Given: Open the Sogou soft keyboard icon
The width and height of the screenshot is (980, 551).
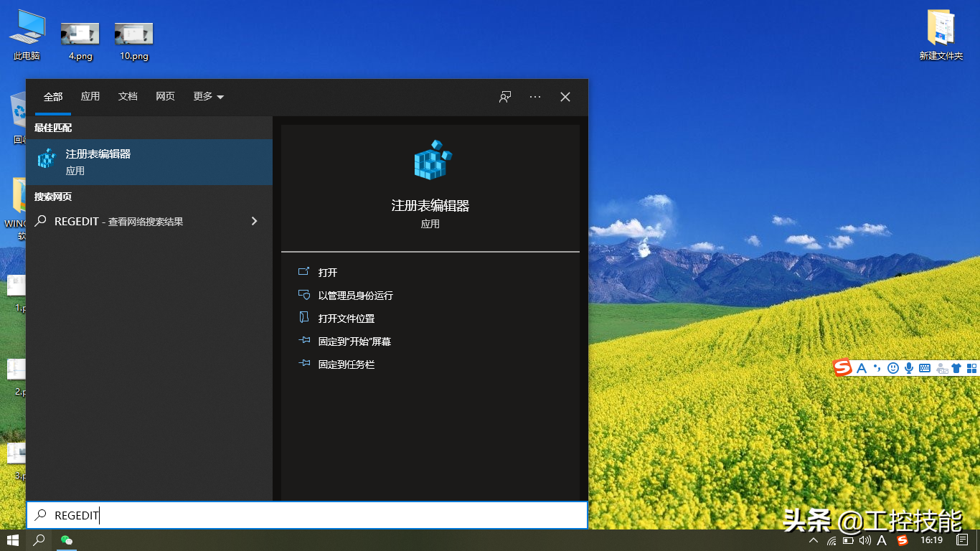Looking at the screenshot, I should click(x=925, y=367).
